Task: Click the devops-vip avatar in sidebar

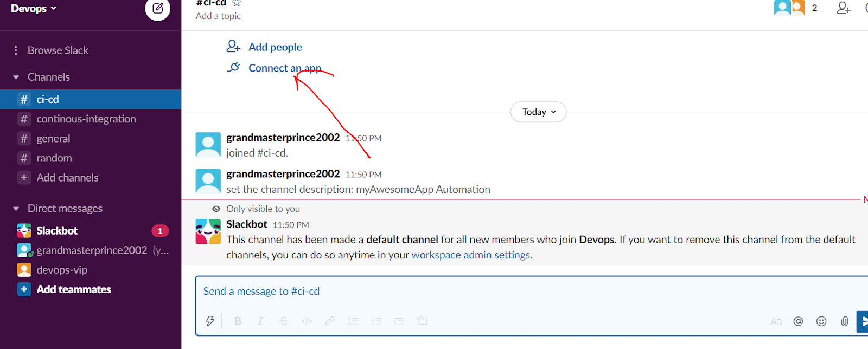Action: click(24, 269)
